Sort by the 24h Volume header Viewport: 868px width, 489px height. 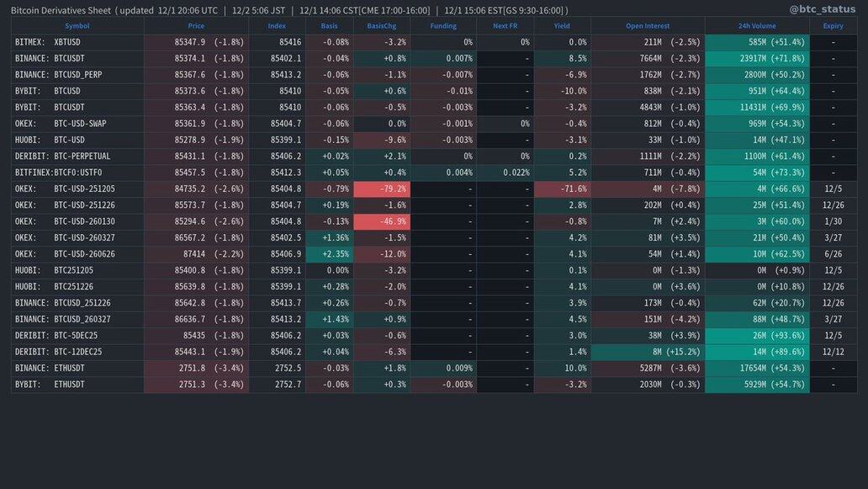coord(757,26)
